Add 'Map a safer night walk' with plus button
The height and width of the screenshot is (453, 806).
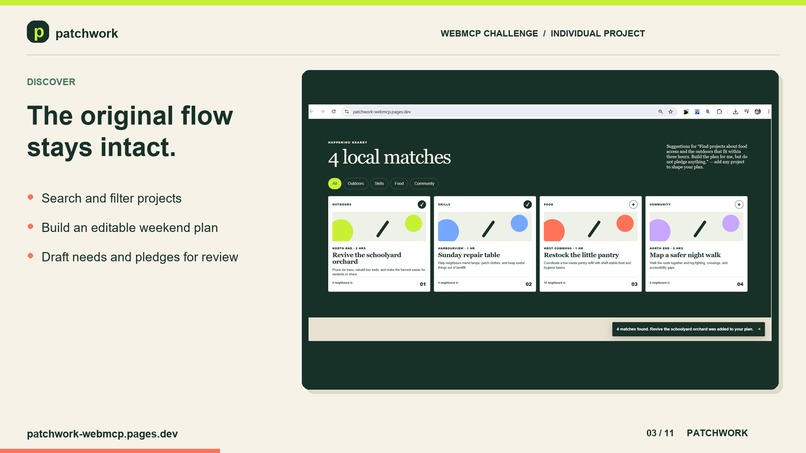tap(739, 204)
